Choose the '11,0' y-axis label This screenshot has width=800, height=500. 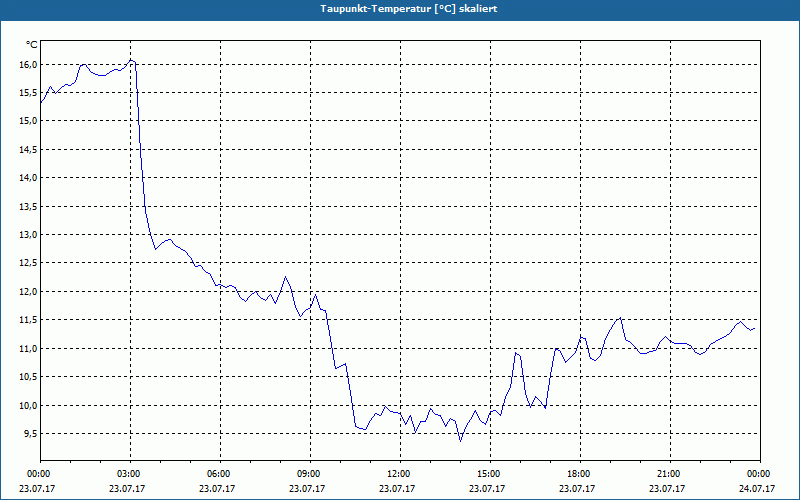coord(29,348)
